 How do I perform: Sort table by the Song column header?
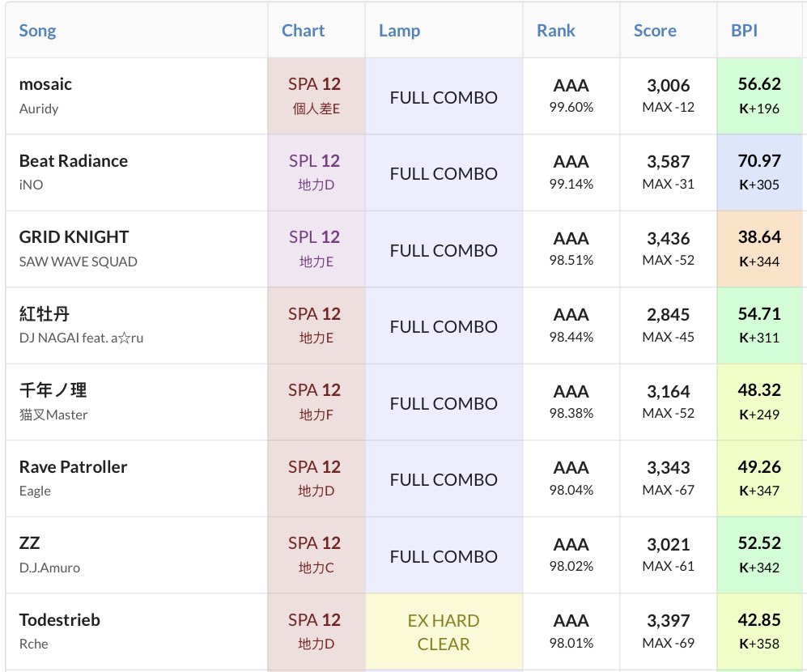tap(37, 31)
